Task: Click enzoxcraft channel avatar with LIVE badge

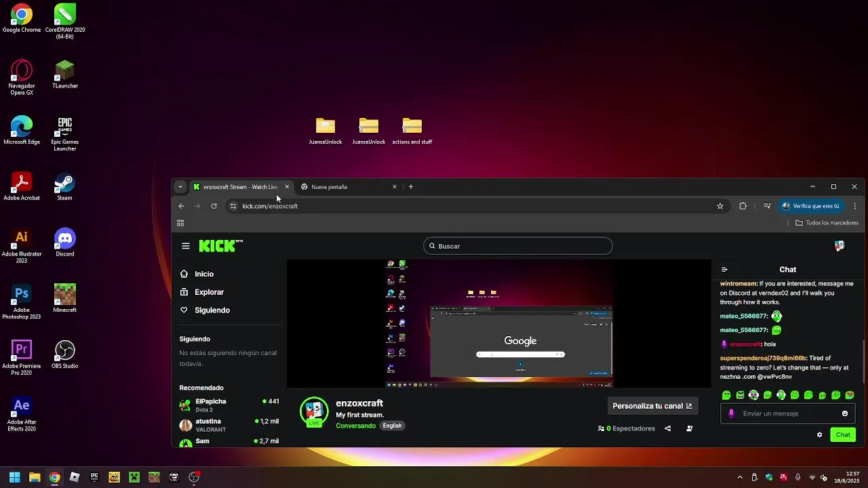Action: [314, 412]
